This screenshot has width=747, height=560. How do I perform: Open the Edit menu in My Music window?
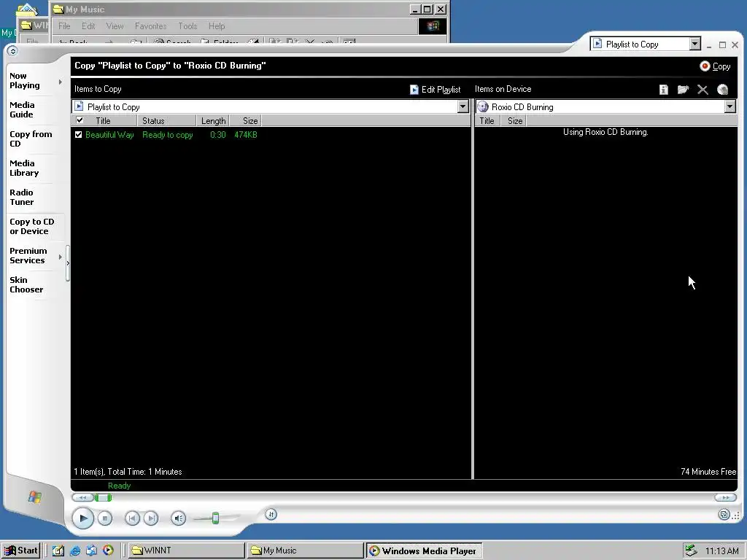pos(88,26)
